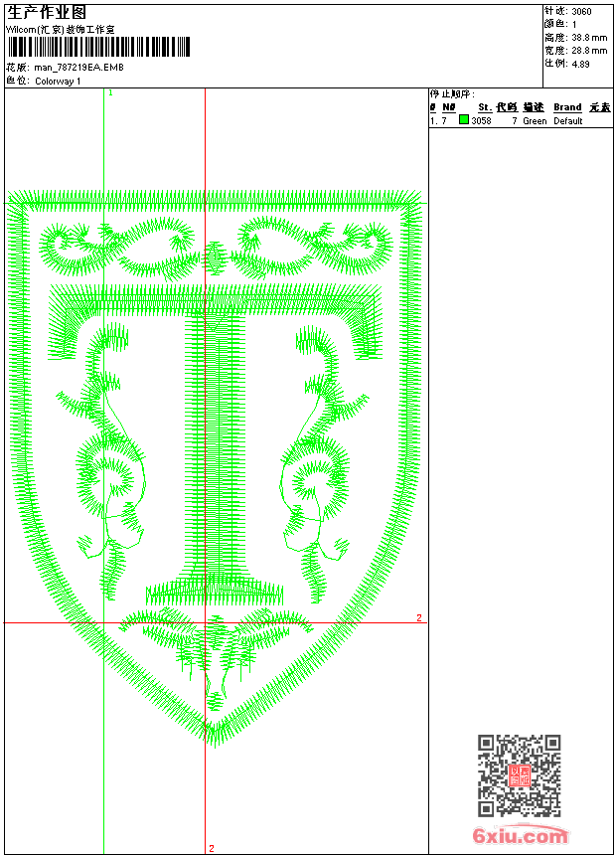Screen dimensions: 616x855
Task: Click the 'Colorway 1' label
Action: tap(58, 82)
